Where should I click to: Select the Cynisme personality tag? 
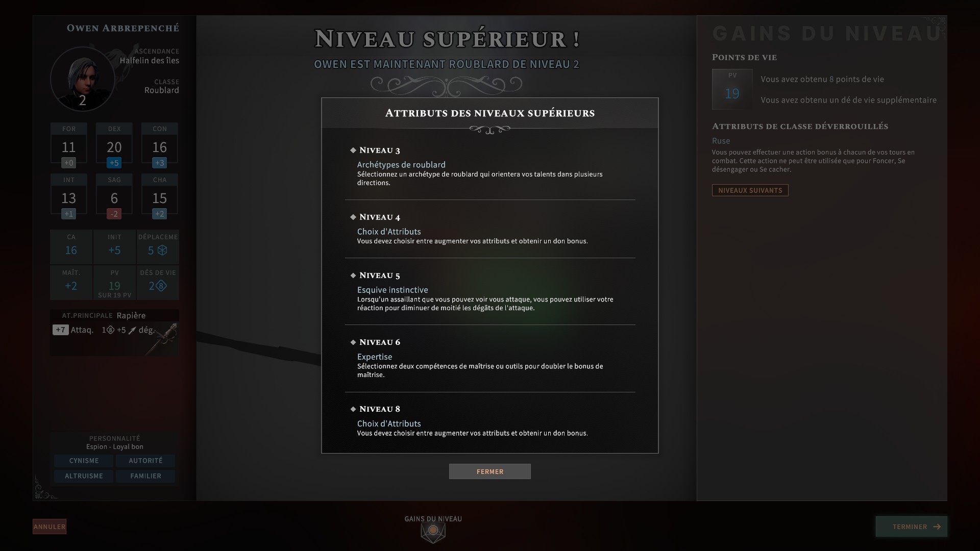click(x=84, y=461)
